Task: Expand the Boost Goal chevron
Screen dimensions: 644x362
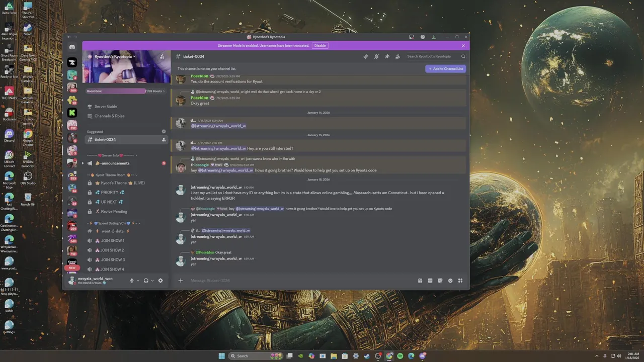Action: tap(164, 91)
